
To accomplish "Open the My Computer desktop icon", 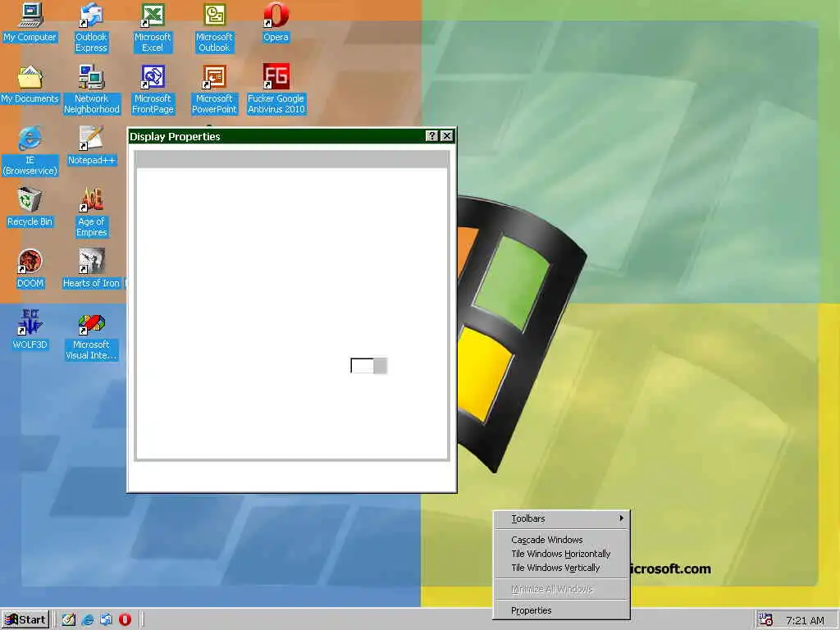I will [30, 22].
